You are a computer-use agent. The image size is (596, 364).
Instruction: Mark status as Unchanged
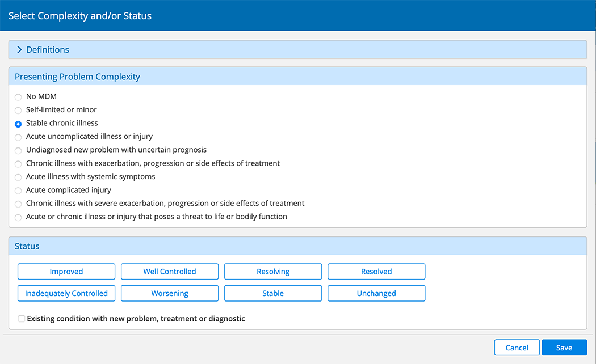point(376,293)
